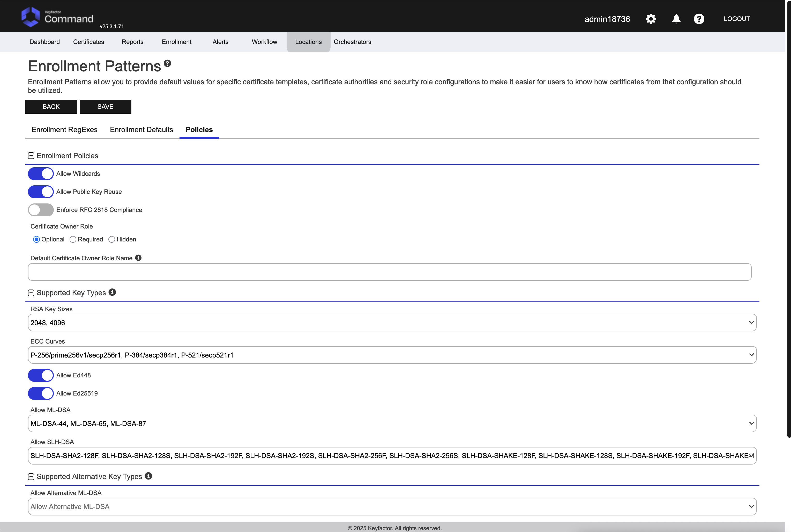
Task: Enable Enforce RFC 2818 Compliance toggle
Action: 41,210
